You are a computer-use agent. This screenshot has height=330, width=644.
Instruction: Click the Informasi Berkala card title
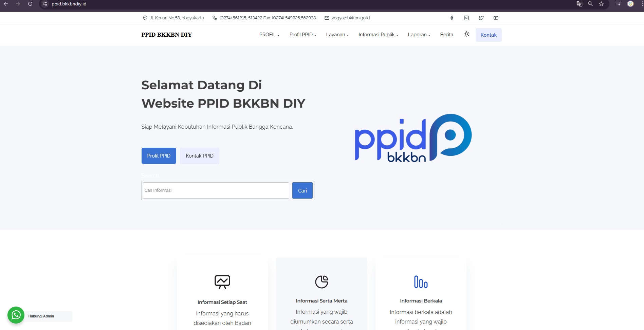coord(421,301)
